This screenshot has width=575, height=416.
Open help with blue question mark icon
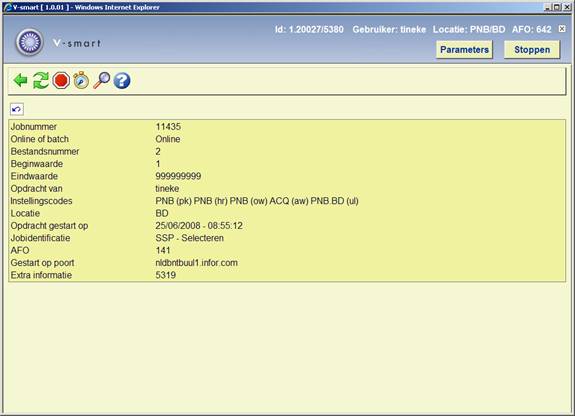[122, 81]
